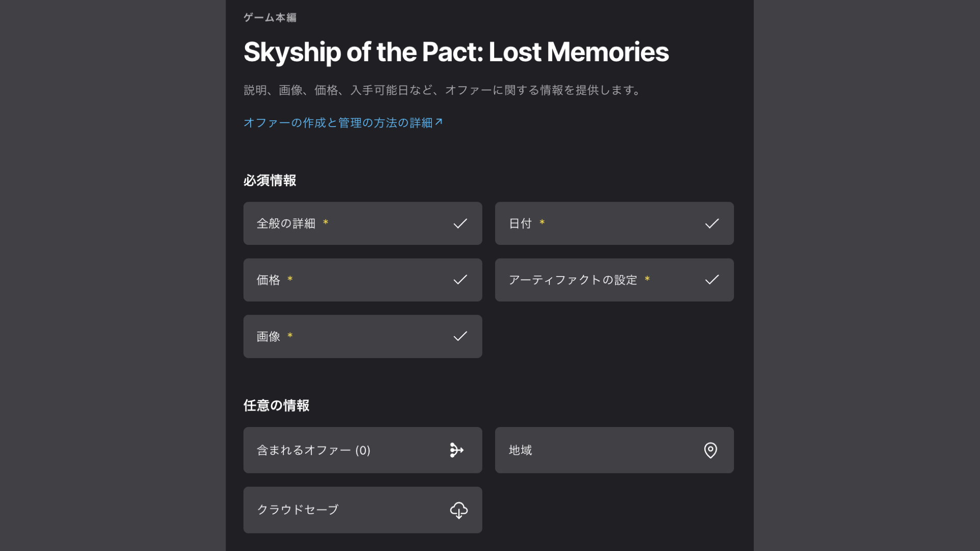Click the checkmark on 全般の詳細 card
The width and height of the screenshot is (980, 551).
click(x=460, y=223)
